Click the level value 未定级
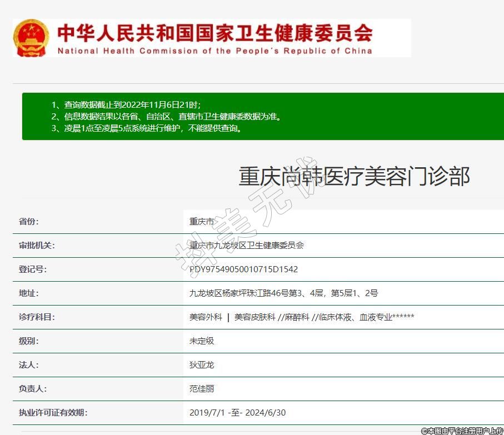The height and width of the screenshot is (435, 504). tap(202, 341)
